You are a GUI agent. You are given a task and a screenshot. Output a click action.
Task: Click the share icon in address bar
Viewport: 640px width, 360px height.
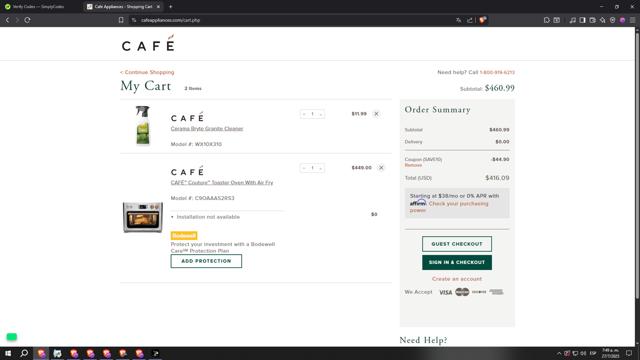pos(470,20)
